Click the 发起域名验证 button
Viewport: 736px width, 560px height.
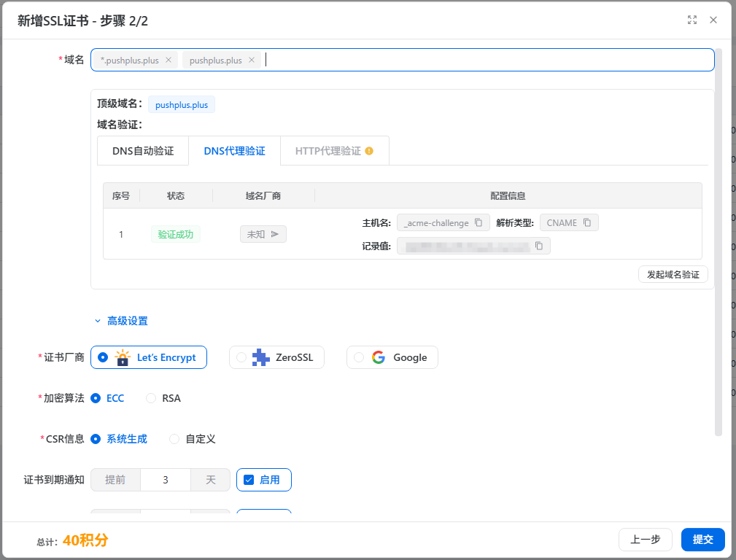(673, 275)
